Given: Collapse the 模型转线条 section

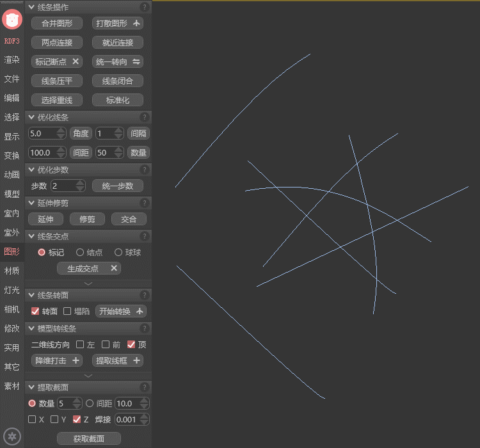Looking at the screenshot, I should (x=31, y=328).
